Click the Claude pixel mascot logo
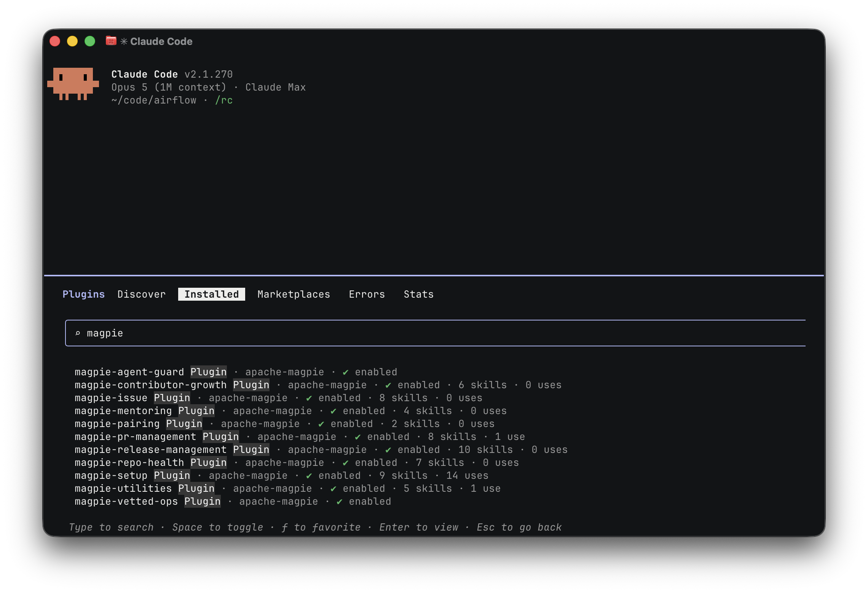The image size is (868, 593). pos(73,84)
